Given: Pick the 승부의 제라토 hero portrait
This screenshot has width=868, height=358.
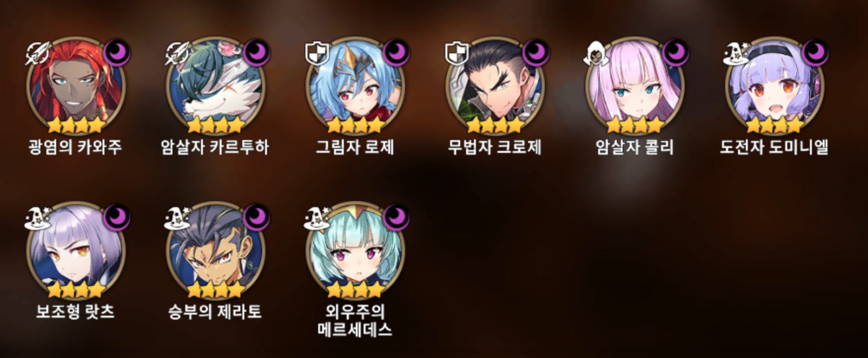Looking at the screenshot, I should [x=215, y=251].
